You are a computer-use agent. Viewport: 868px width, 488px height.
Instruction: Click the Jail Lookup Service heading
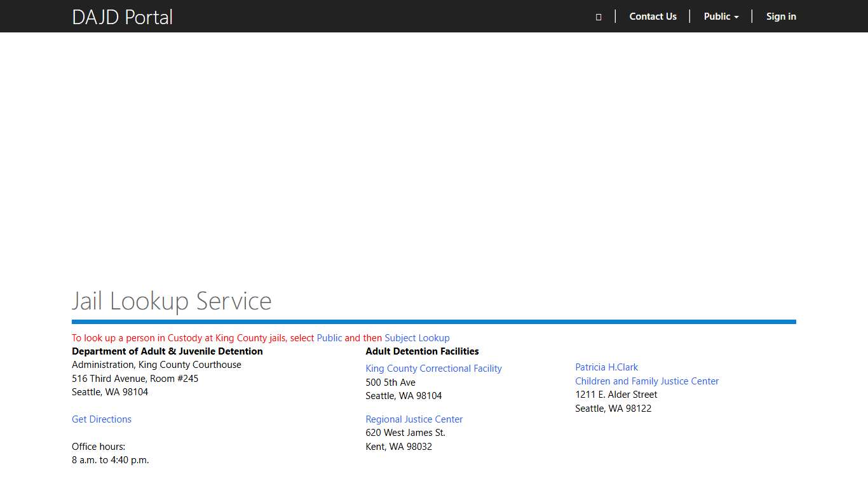click(172, 301)
